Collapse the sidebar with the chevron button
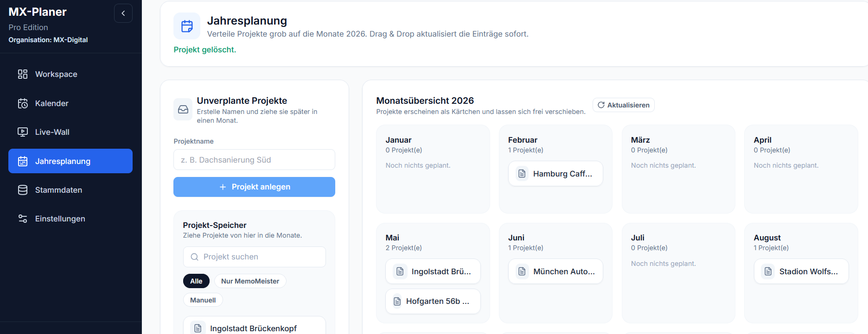Image resolution: width=868 pixels, height=334 pixels. [123, 13]
